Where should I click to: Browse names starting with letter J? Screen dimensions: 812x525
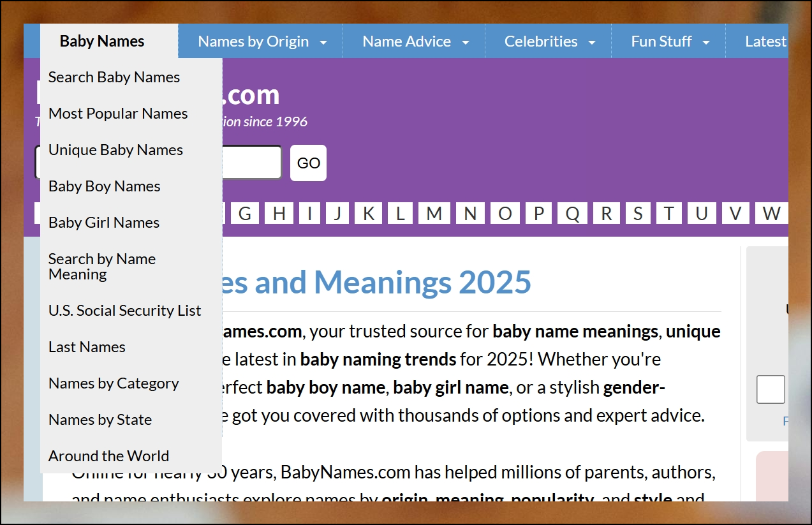(337, 213)
